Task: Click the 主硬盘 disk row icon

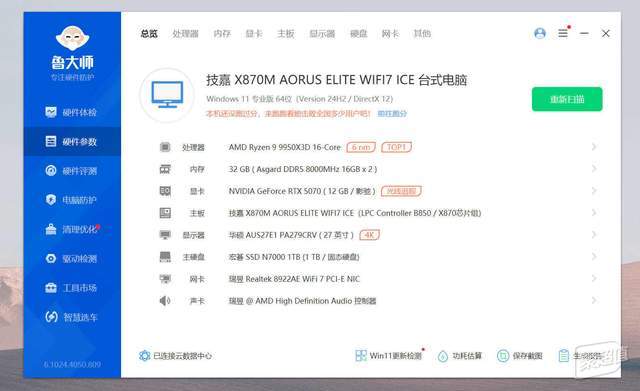Action: [165, 257]
